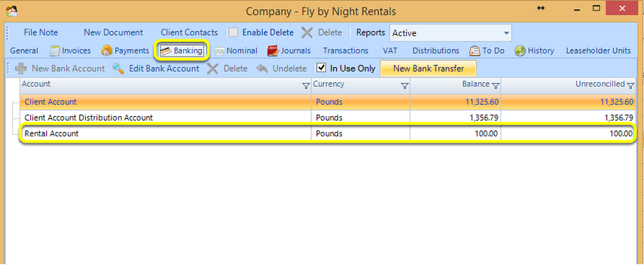The image size is (644, 272).
Task: Switch to the Transactions tab
Action: point(346,51)
